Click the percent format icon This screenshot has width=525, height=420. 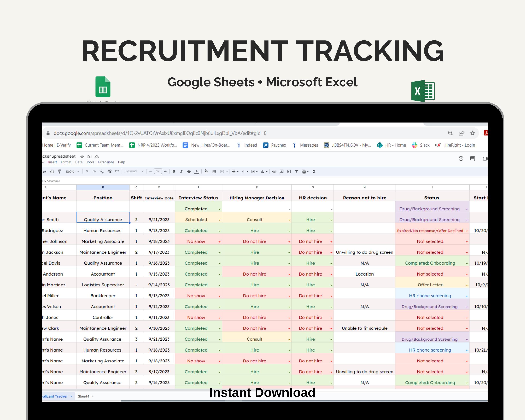(94, 171)
